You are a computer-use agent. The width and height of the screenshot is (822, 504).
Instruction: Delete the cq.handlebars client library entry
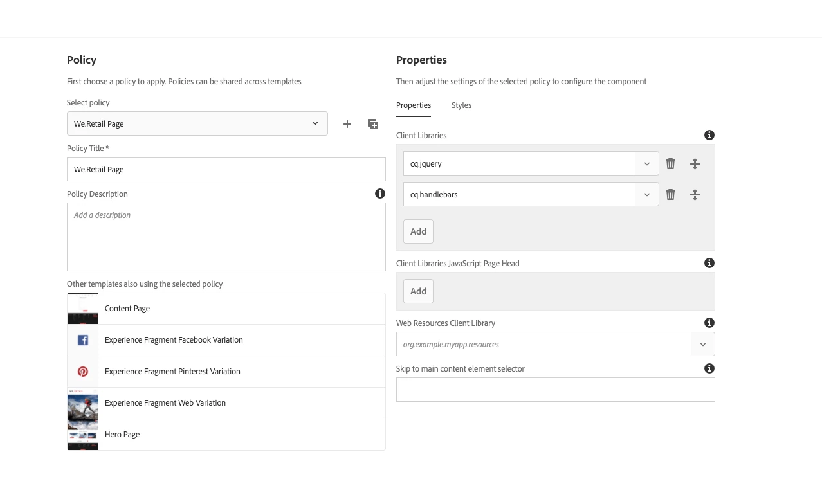670,195
